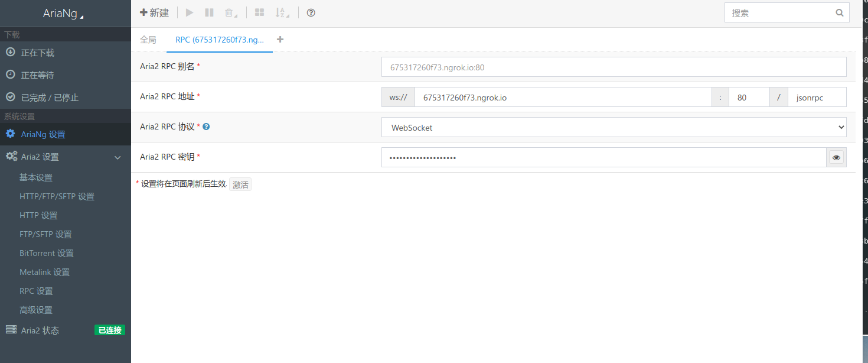
Task: Click the select all grid icon
Action: (259, 12)
